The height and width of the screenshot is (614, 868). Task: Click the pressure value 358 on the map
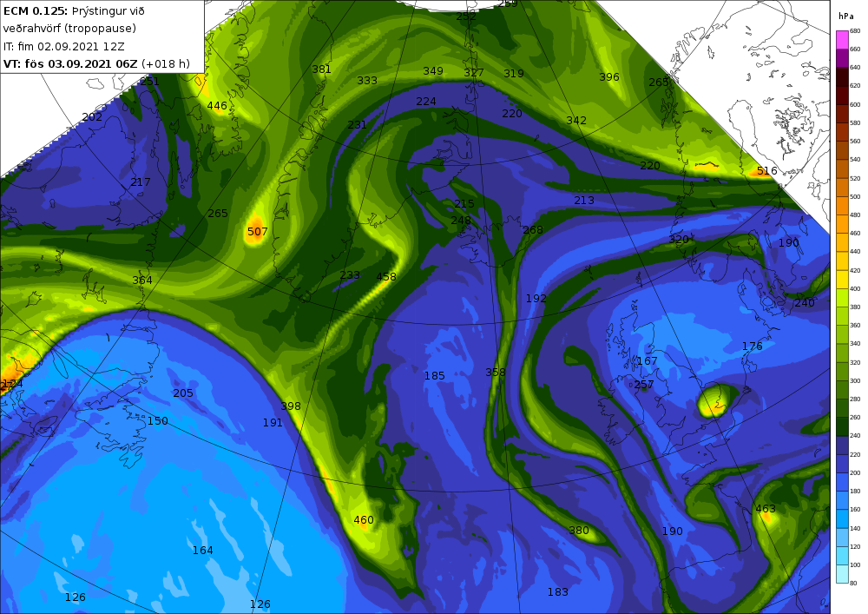click(496, 372)
